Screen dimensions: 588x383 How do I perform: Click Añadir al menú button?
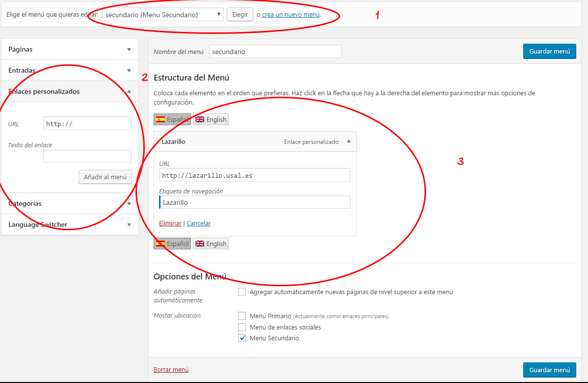click(105, 177)
